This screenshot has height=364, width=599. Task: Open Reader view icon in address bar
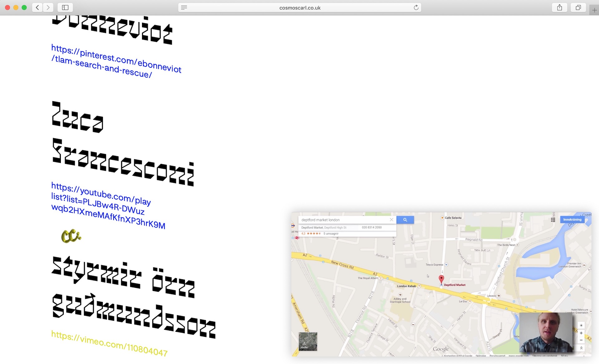coord(184,7)
